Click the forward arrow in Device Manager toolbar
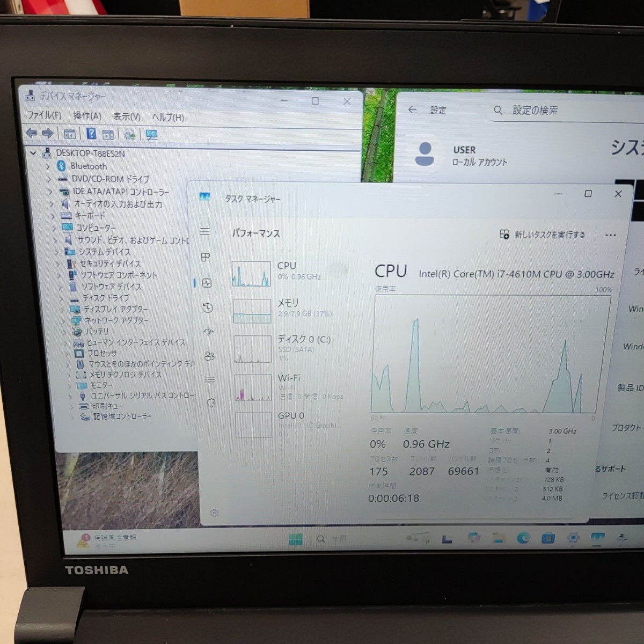This screenshot has height=644, width=644. 48,133
